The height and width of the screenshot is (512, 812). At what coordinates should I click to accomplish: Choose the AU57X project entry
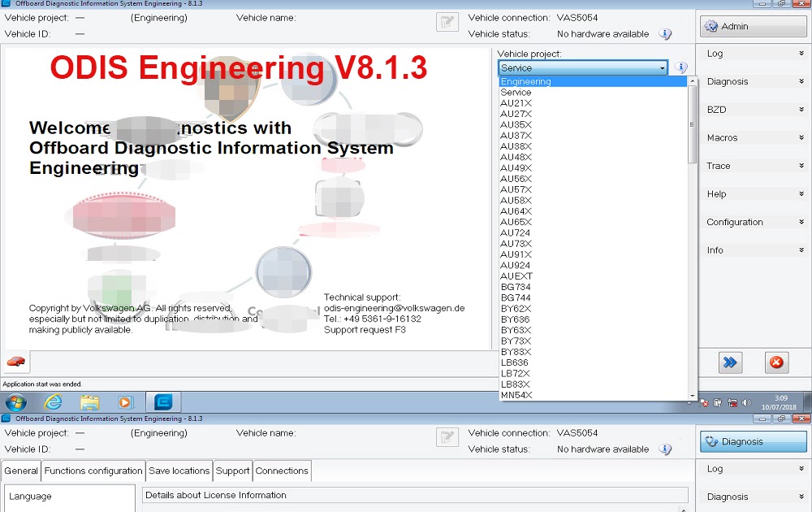[x=593, y=189]
